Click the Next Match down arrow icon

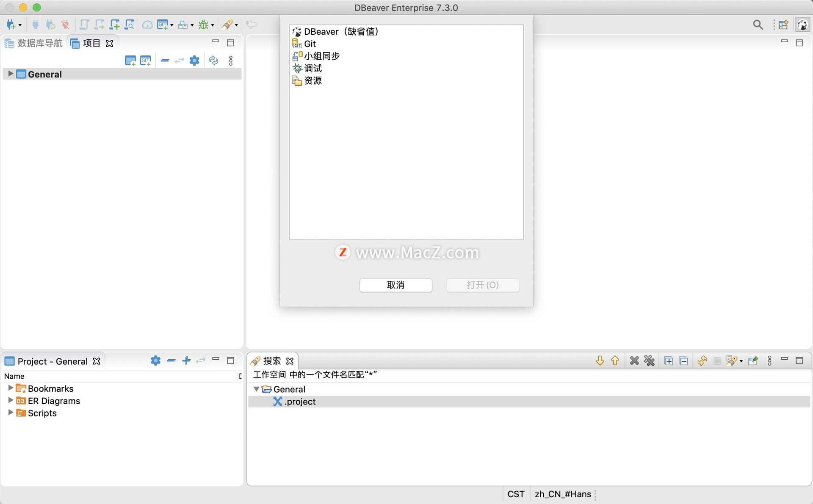tap(600, 361)
